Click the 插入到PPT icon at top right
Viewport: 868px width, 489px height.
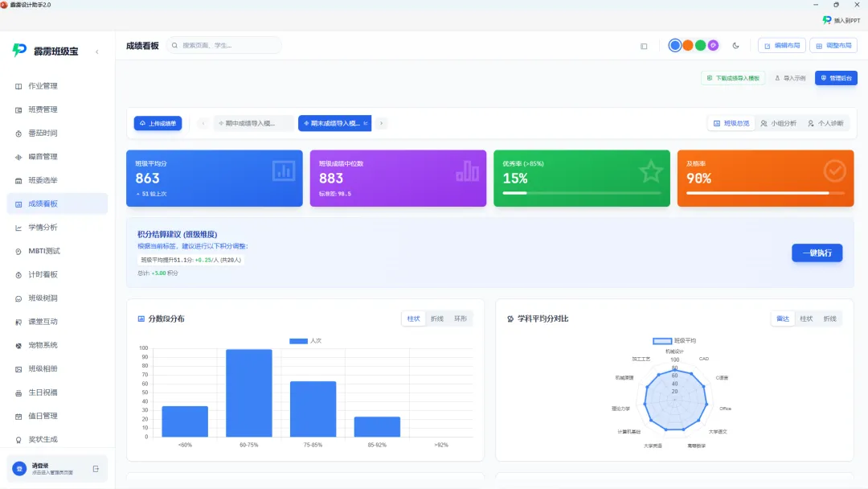coord(827,20)
